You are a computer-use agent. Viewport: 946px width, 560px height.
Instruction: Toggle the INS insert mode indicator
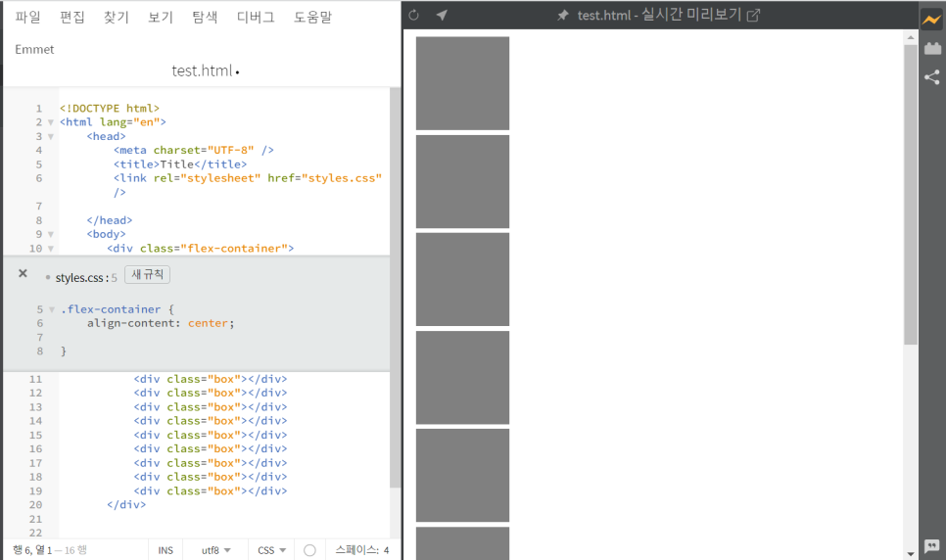tap(166, 550)
